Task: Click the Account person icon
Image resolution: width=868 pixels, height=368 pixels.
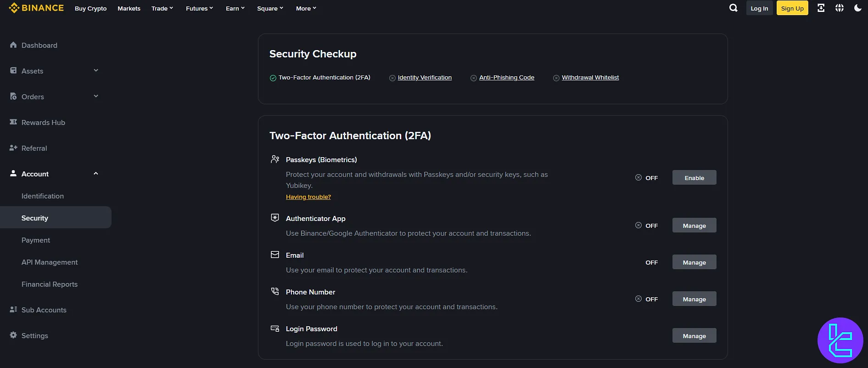Action: (13, 174)
